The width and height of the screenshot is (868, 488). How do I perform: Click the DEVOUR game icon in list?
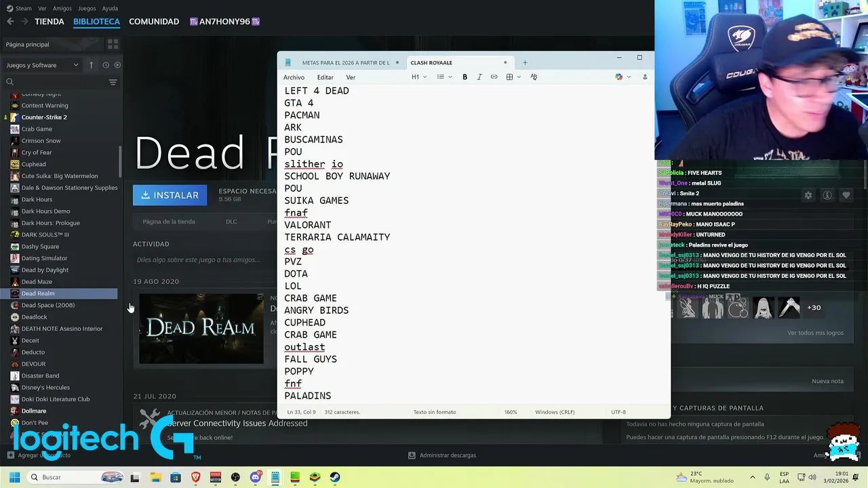click(x=15, y=364)
